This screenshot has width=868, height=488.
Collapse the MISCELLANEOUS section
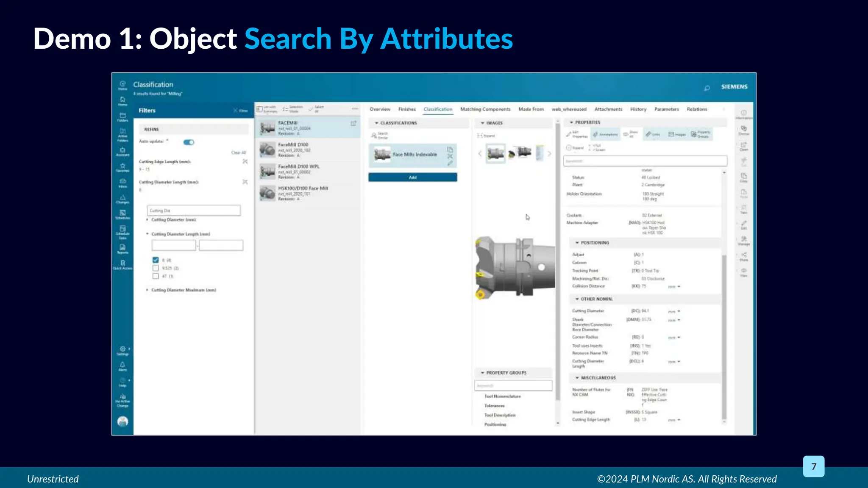point(577,377)
